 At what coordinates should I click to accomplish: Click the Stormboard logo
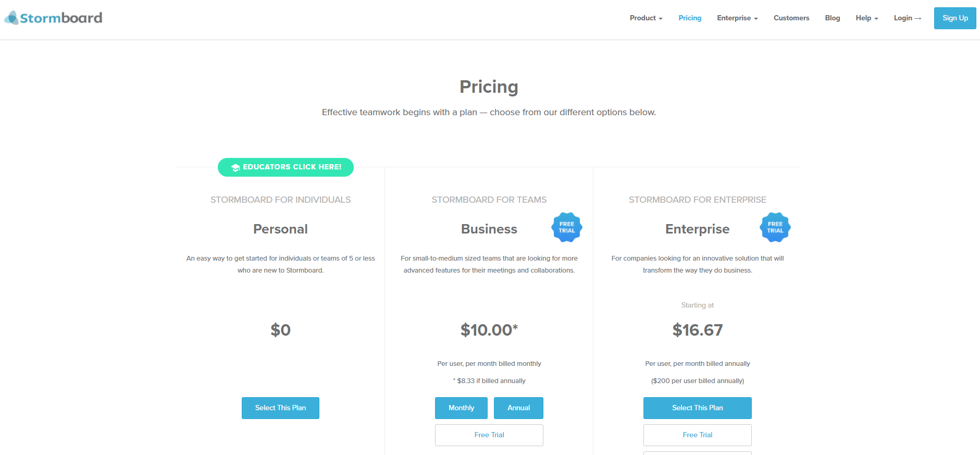[x=54, y=18]
